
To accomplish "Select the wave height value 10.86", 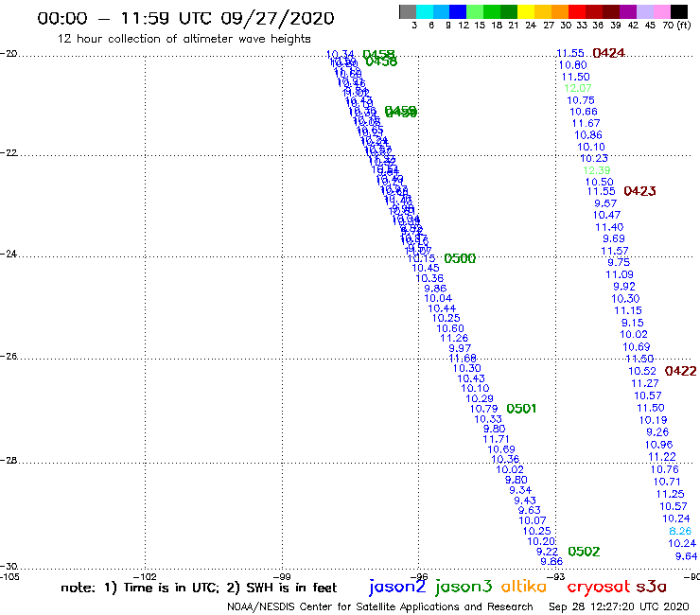I will pyautogui.click(x=588, y=135).
